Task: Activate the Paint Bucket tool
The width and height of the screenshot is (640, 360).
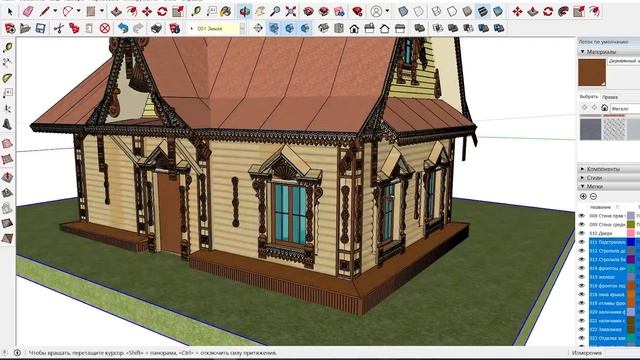Action: (x=225, y=11)
